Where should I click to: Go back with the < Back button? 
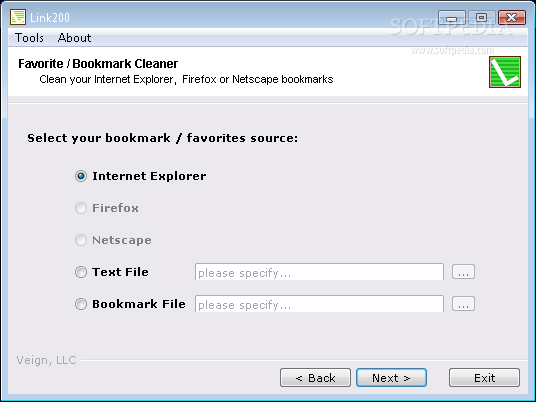pos(315,378)
